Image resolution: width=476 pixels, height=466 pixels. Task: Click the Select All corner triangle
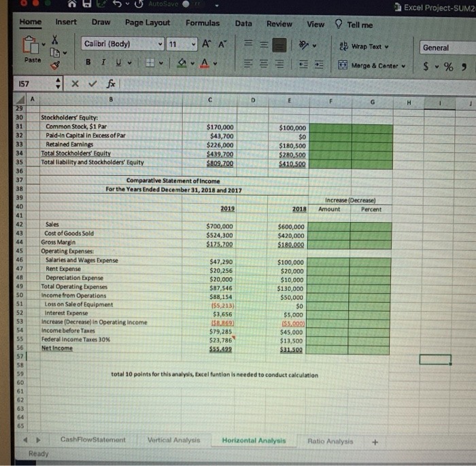(x=20, y=99)
